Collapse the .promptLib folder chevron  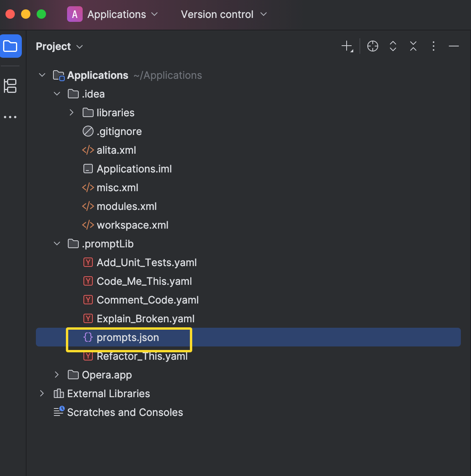coord(57,243)
